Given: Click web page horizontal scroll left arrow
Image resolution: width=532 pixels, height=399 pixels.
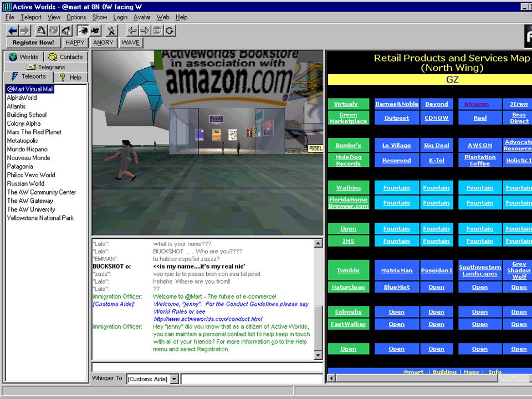Looking at the screenshot, I should pos(331,378).
